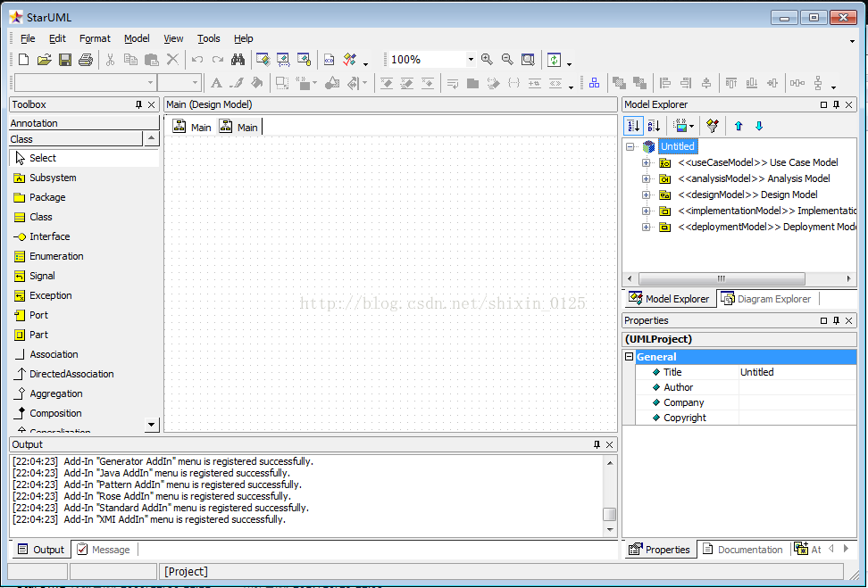Select the Untitled project in Model Explorer
Image resolution: width=868 pixels, height=588 pixels.
[678, 146]
